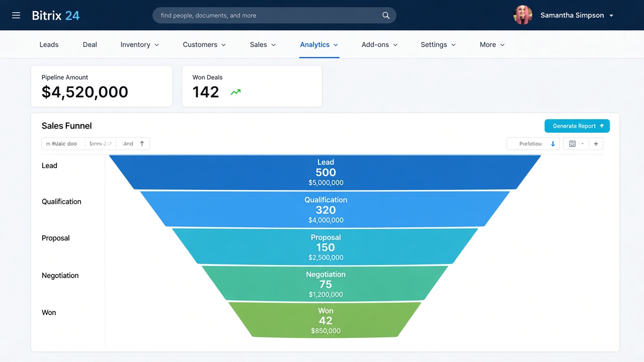Expand the Sales dropdown menu
The width and height of the screenshot is (644, 362).
273,45
